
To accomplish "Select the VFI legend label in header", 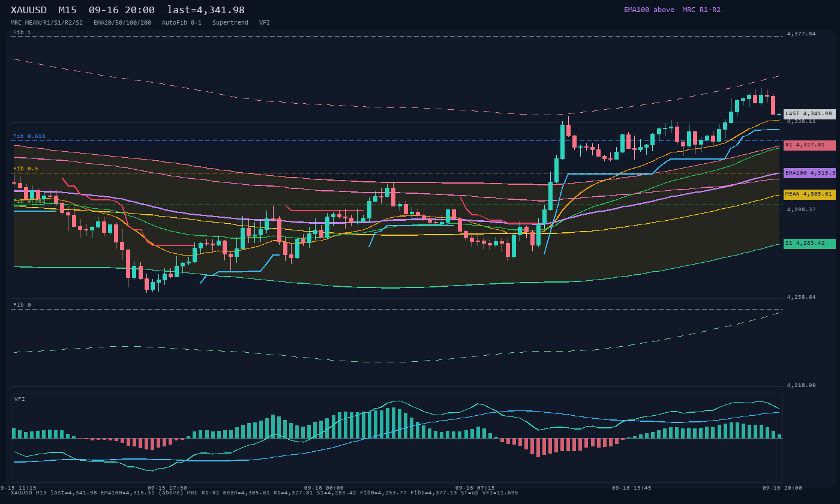I will (x=265, y=23).
